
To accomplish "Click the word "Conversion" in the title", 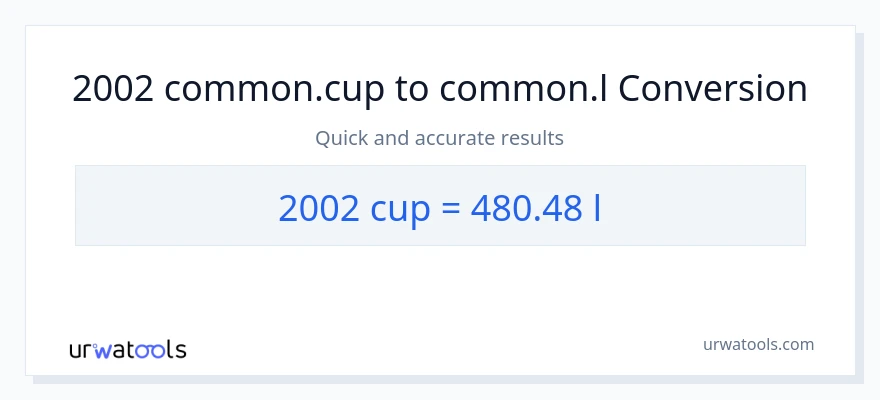I will (x=712, y=89).
